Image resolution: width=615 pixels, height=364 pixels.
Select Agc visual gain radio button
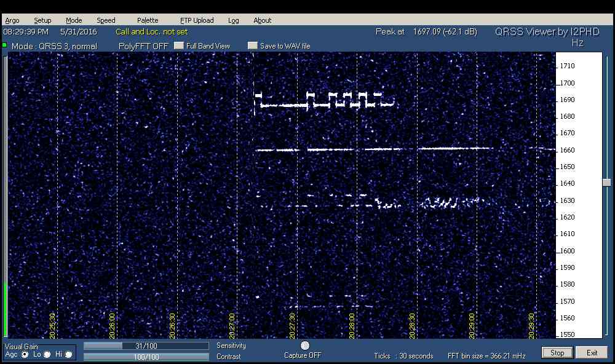(x=25, y=355)
